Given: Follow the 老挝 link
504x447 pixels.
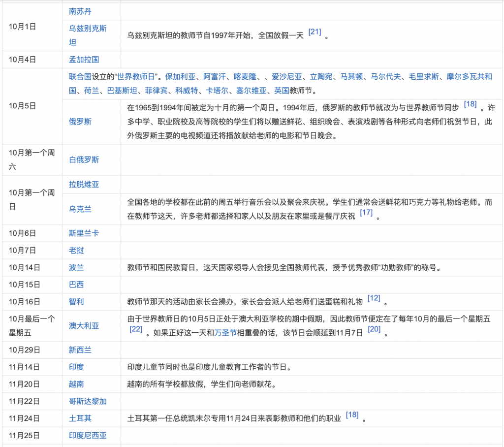Looking at the screenshot, I should pos(76,251).
